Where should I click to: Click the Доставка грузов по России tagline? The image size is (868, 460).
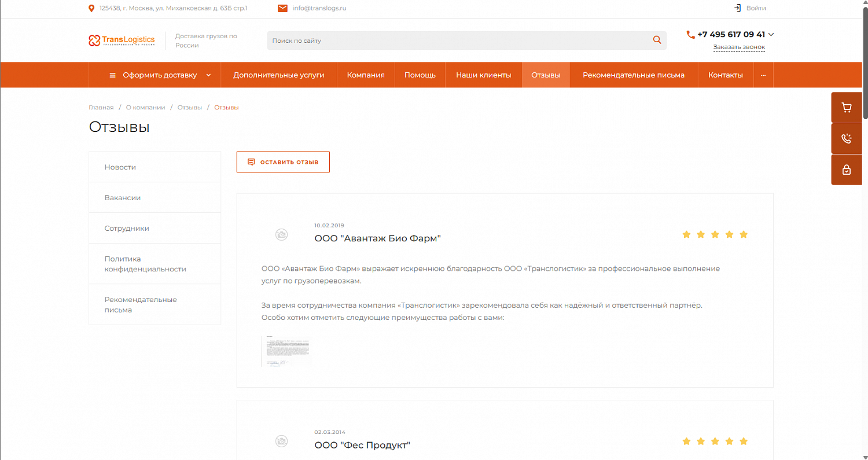(x=206, y=41)
